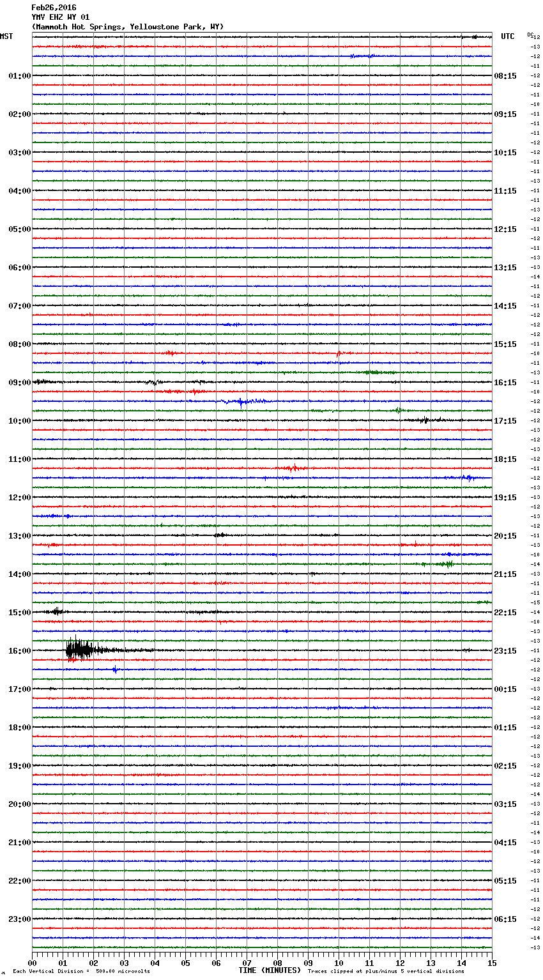Select the 03:00 MST hour label

pos(20,153)
